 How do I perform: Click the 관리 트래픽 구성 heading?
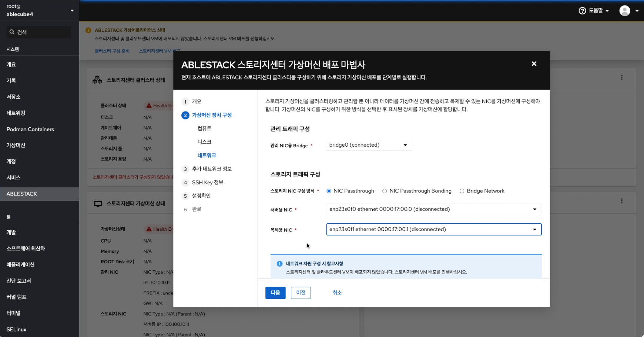290,129
